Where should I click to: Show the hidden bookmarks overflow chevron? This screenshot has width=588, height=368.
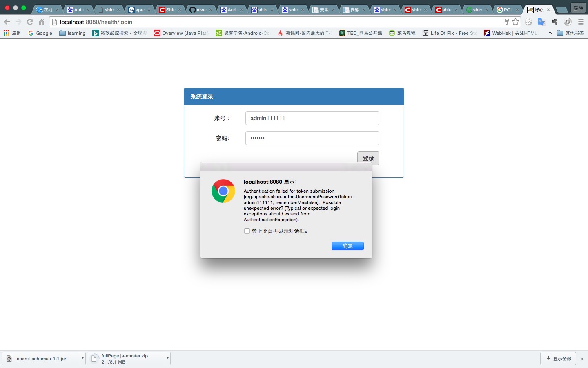(x=550, y=33)
